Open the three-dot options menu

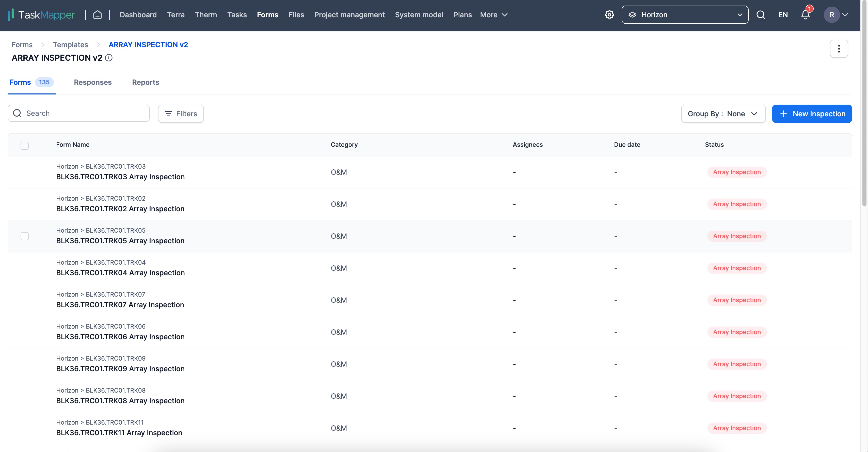click(839, 49)
